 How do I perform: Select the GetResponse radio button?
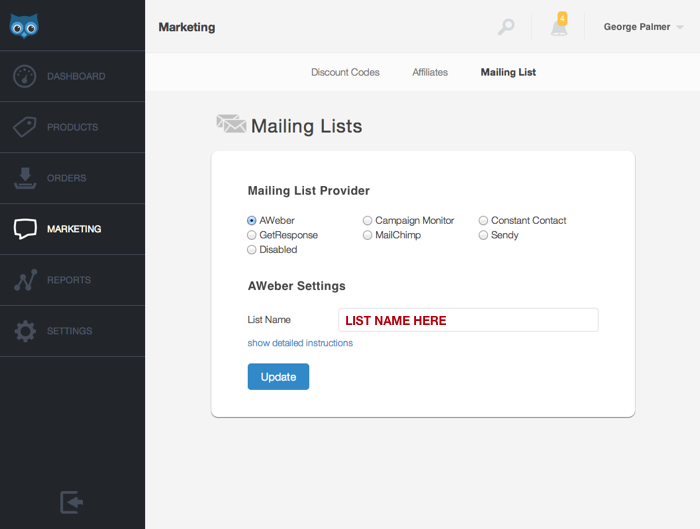click(x=252, y=235)
